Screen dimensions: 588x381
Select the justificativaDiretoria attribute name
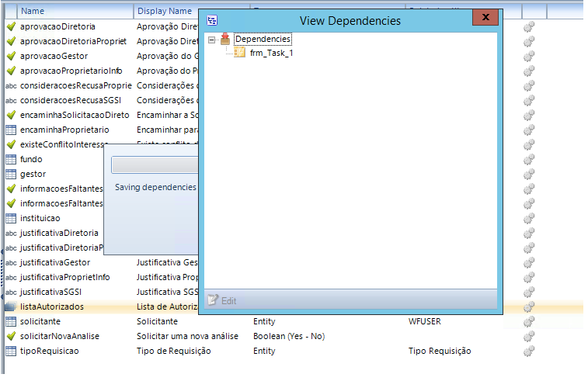[59, 233]
